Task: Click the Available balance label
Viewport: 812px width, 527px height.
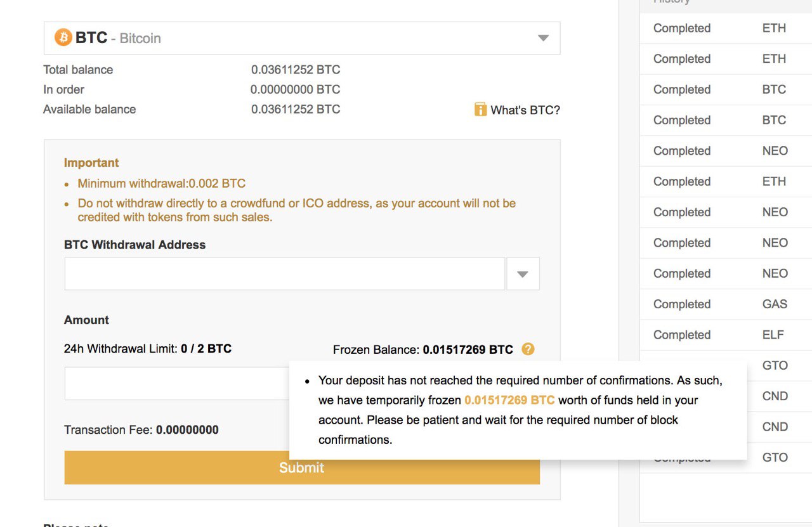Action: click(x=89, y=109)
